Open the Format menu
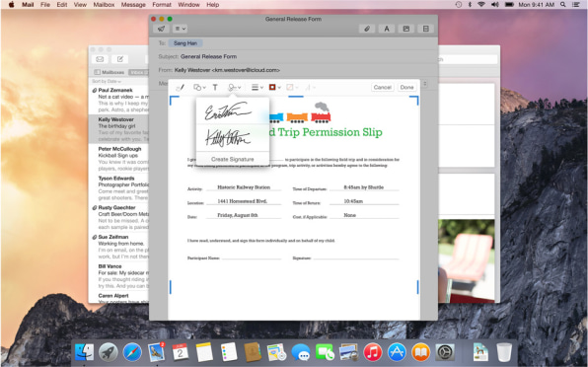The width and height of the screenshot is (588, 367). pos(162,5)
